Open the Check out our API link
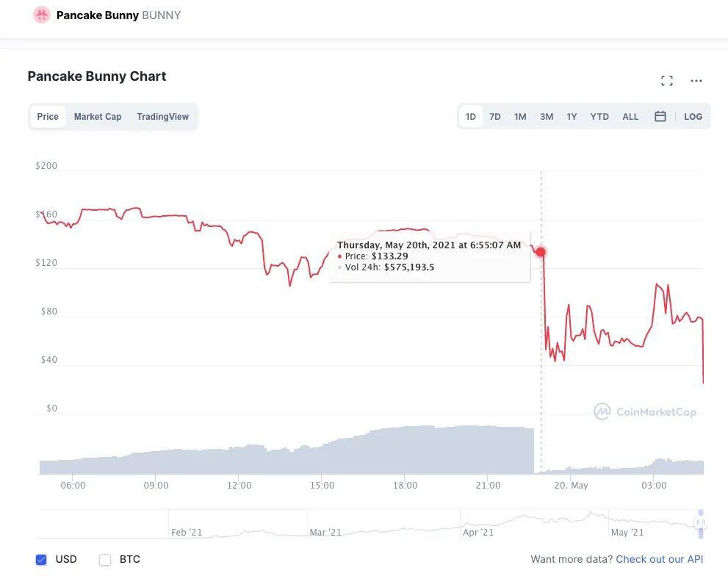728x587 pixels. click(x=659, y=559)
